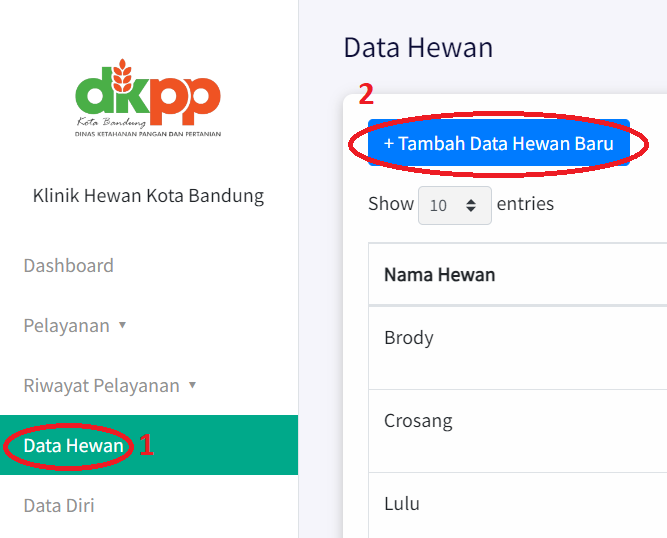This screenshot has height=538, width=667.
Task: Select the Brody row
Action: (409, 338)
